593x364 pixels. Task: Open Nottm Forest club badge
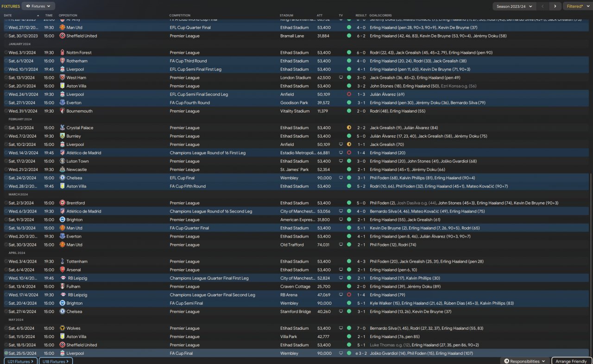[x=62, y=53]
